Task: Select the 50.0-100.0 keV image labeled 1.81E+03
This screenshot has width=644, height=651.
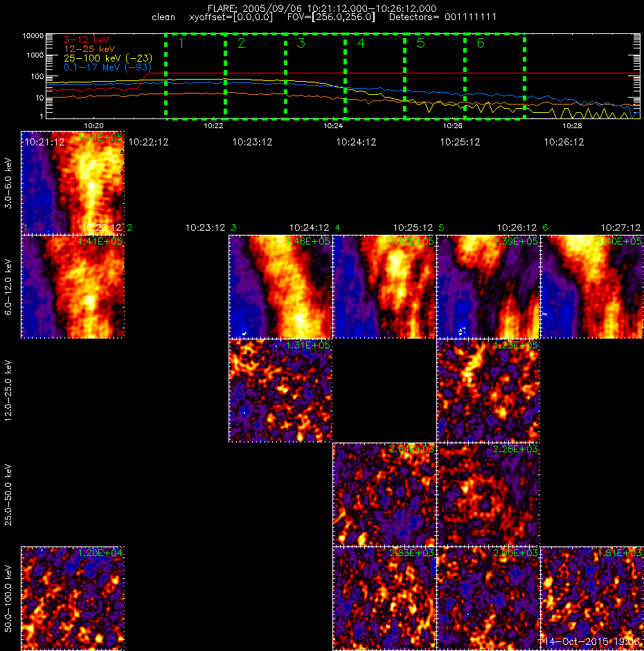Action: point(592,598)
